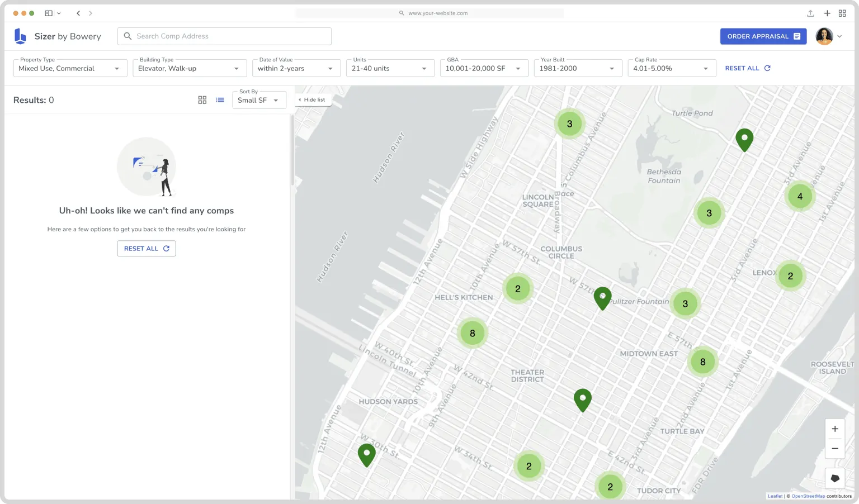
Task: Expand the Year Built filter
Action: pos(578,68)
